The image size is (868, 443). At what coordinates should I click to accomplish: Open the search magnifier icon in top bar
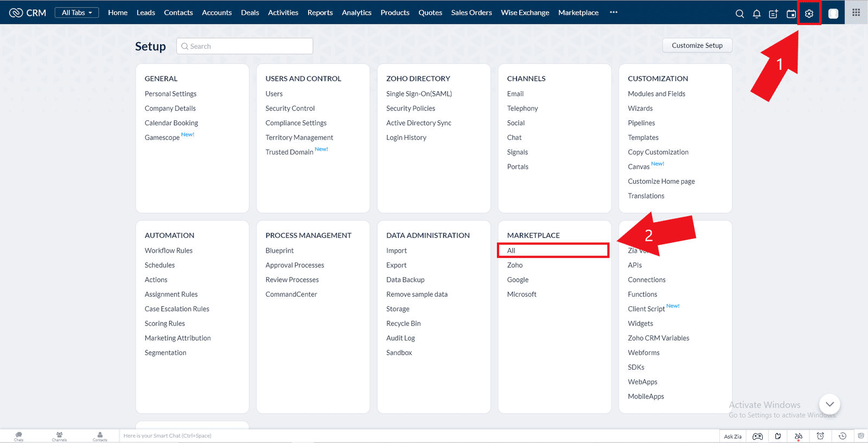point(739,14)
